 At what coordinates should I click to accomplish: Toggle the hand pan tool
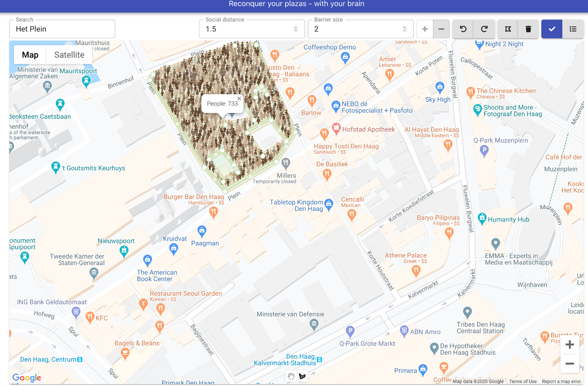(291, 376)
